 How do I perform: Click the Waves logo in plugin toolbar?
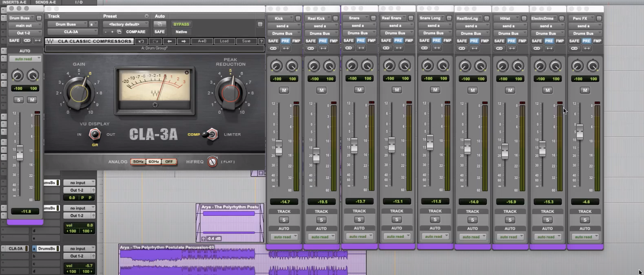coord(50,41)
